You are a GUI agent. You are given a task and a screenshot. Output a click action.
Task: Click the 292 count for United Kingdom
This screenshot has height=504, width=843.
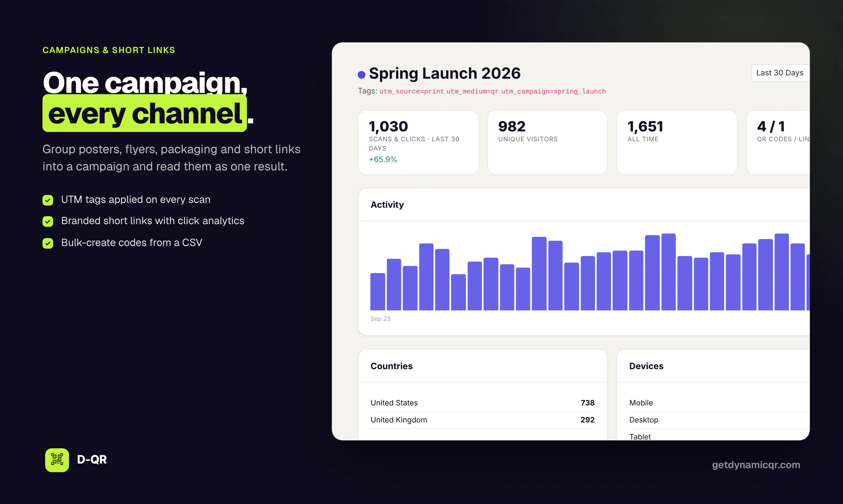[587, 420]
